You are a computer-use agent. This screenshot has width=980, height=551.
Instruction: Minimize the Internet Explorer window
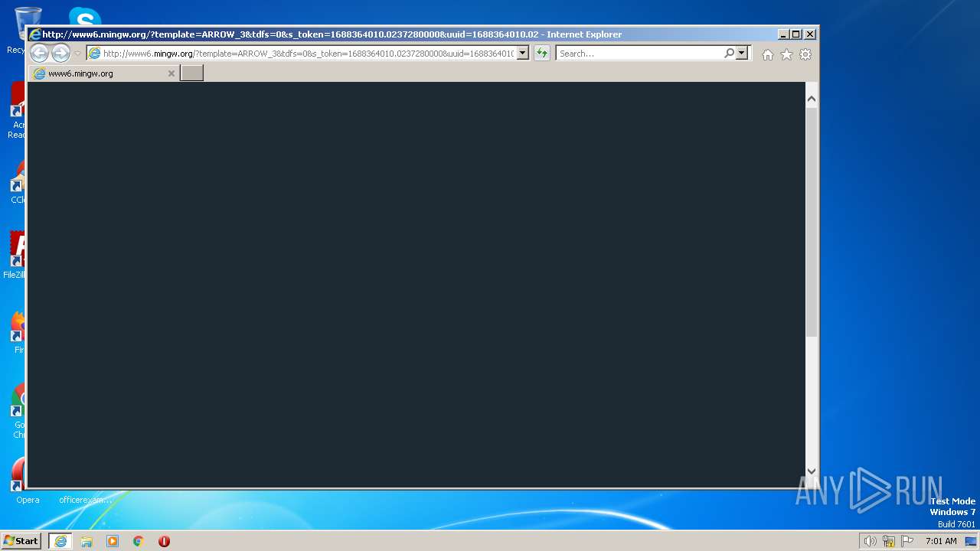[x=783, y=34]
